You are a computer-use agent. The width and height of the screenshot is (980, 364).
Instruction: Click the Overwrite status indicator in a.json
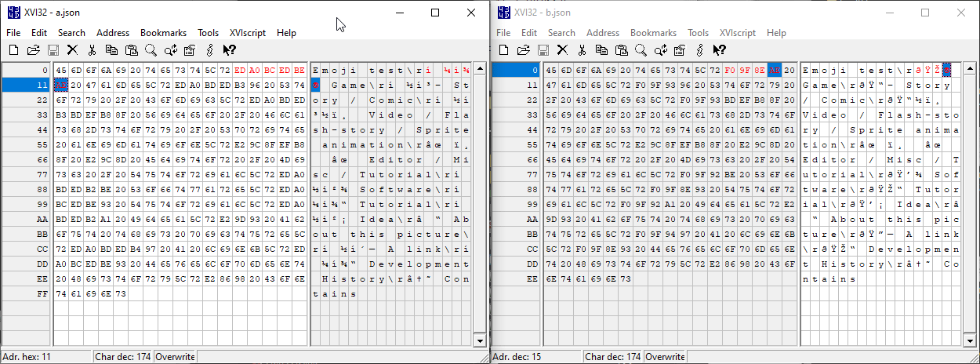(175, 357)
